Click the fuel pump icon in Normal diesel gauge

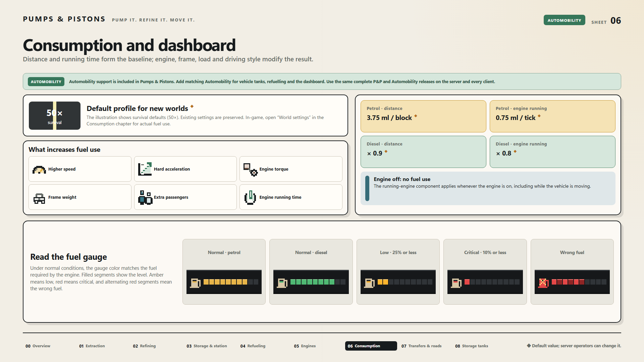pyautogui.click(x=282, y=283)
